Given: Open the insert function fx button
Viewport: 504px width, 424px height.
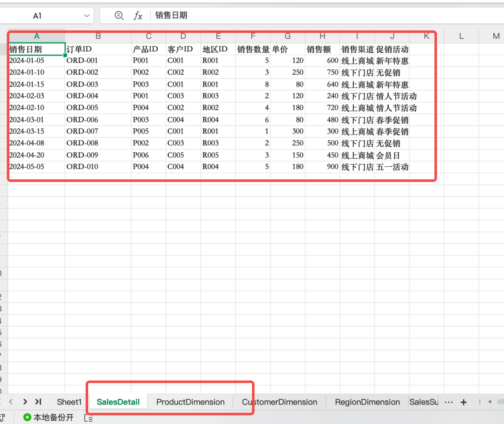Looking at the screenshot, I should pyautogui.click(x=138, y=16).
